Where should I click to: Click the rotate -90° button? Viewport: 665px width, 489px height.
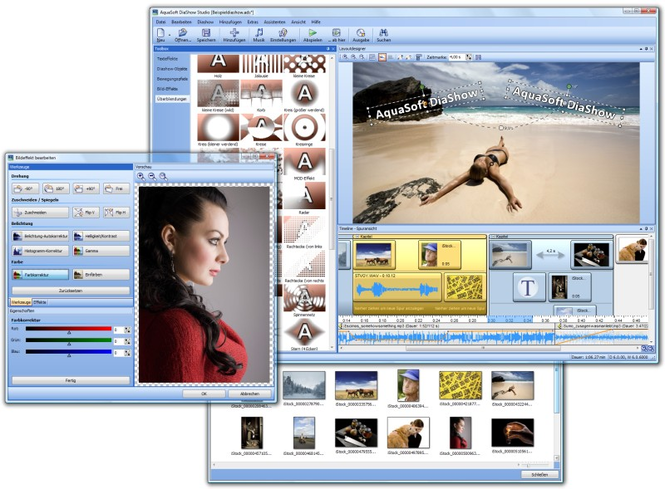click(25, 188)
